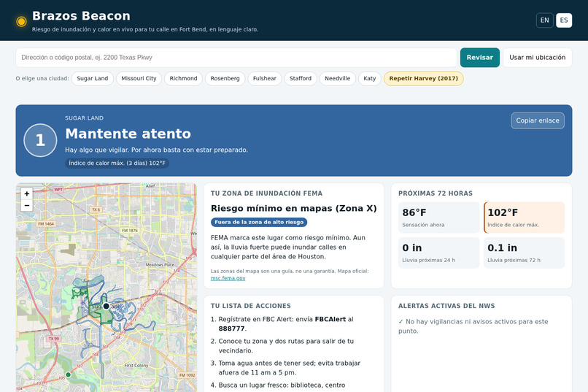Switch language to EN
Screen dimensions: 588x392
click(544, 20)
